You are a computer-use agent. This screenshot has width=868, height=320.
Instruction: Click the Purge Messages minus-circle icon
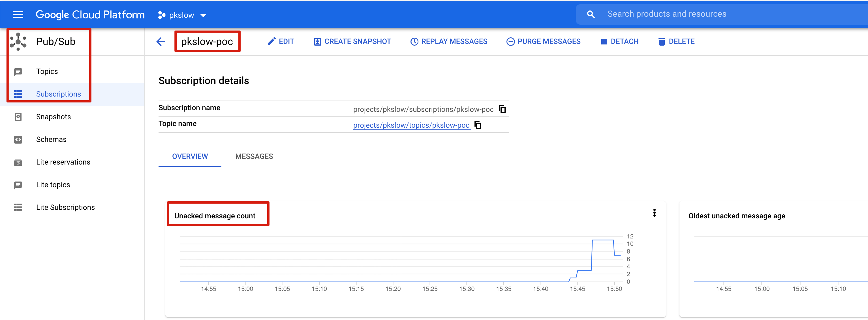(x=510, y=41)
